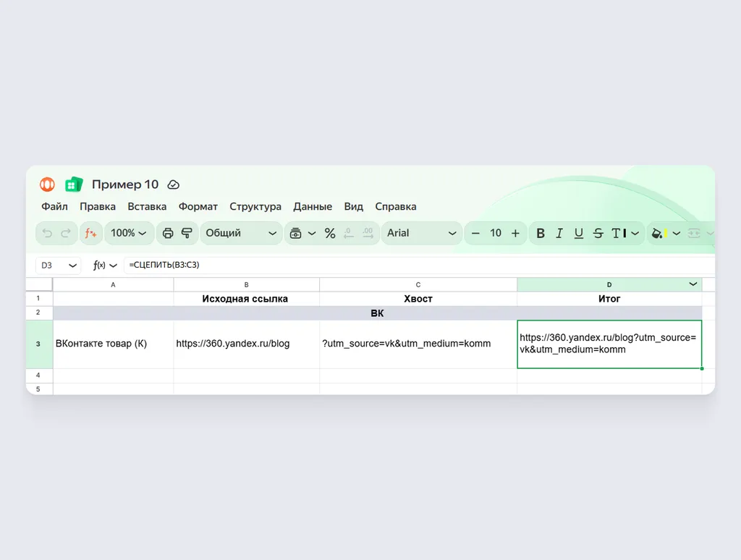Open the f(x) function insert dropdown

(105, 265)
